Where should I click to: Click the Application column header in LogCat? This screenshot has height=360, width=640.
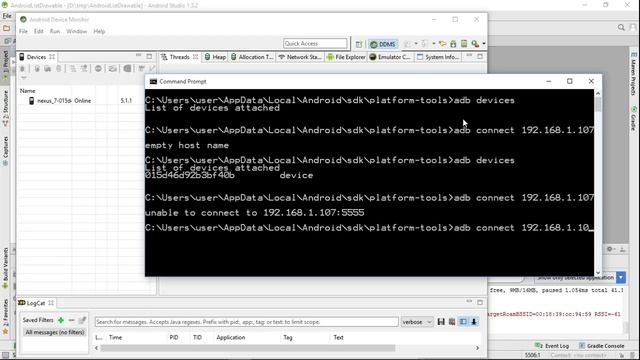(231, 338)
